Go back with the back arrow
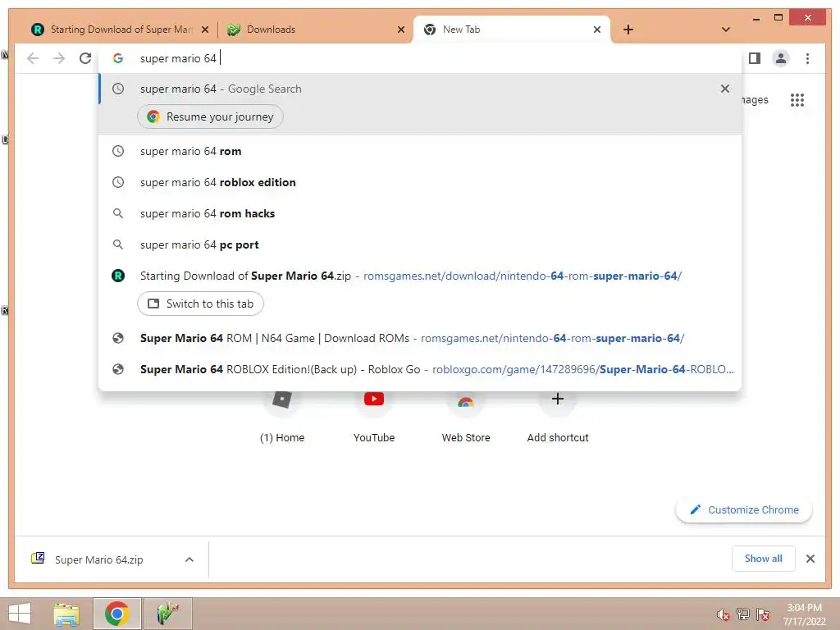The height and width of the screenshot is (630, 840). [33, 58]
